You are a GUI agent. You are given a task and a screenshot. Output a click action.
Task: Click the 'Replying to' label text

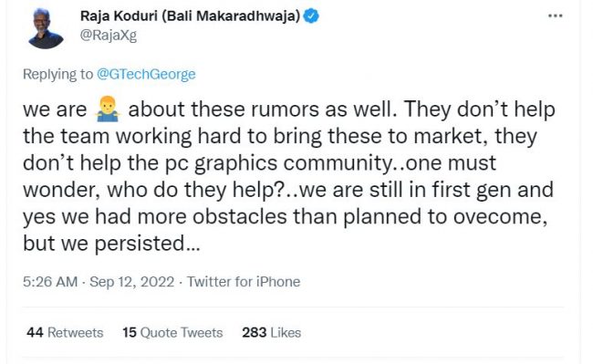click(57, 74)
